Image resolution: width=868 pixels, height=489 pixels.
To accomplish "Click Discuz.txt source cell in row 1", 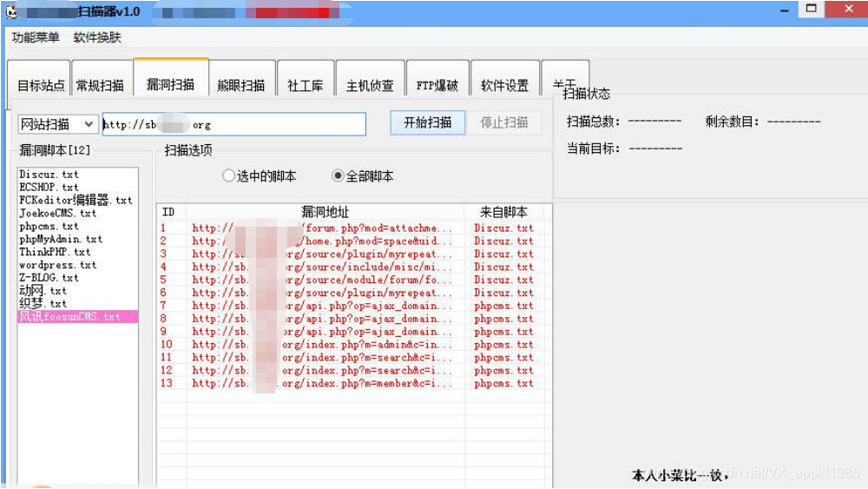I will tap(503, 228).
